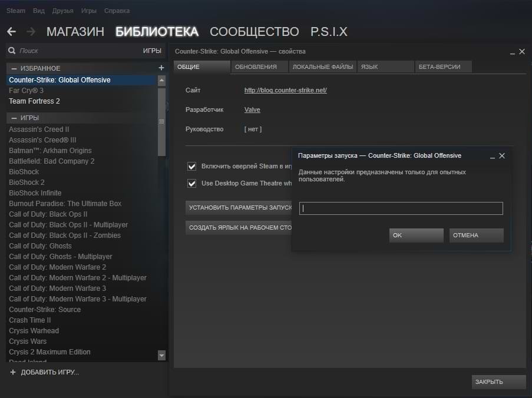Open the Valve developer link

pos(252,110)
